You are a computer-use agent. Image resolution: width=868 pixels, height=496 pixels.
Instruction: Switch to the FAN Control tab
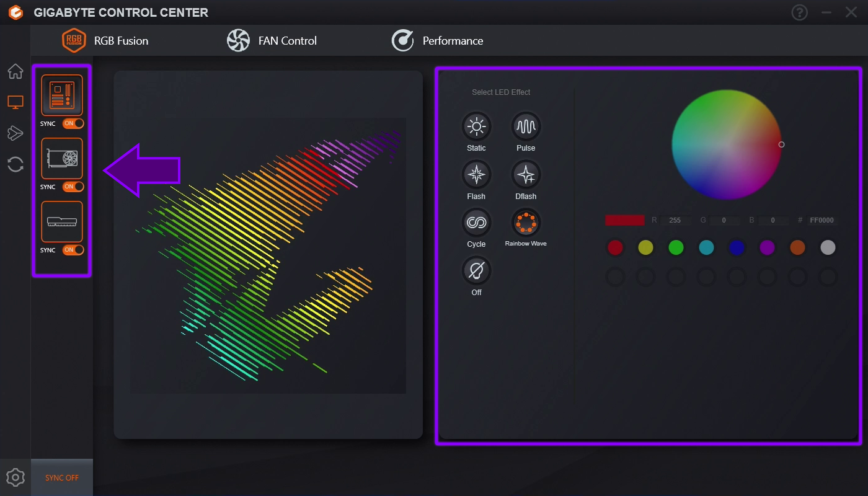pyautogui.click(x=272, y=40)
